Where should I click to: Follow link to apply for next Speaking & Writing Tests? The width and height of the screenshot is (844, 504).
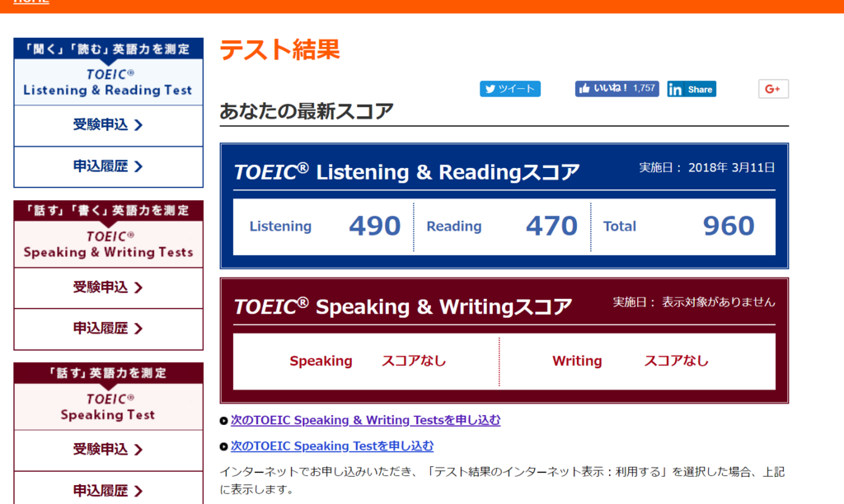[365, 420]
